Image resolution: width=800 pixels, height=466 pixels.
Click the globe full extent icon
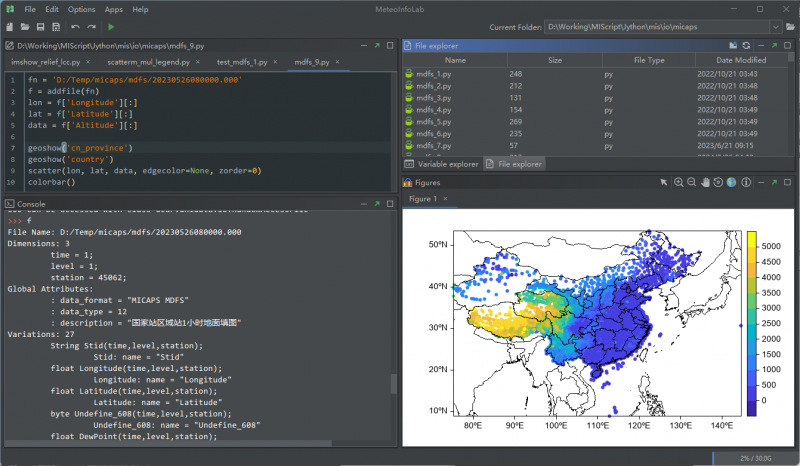click(x=731, y=182)
